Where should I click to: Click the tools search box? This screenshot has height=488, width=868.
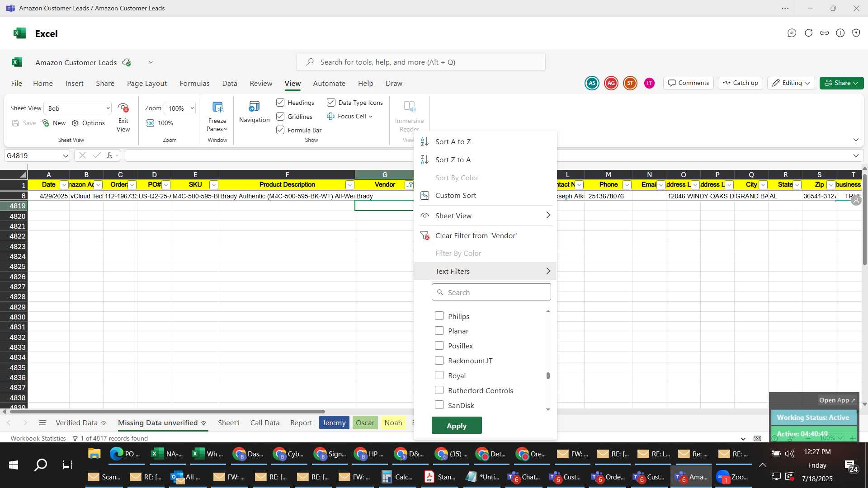click(421, 62)
